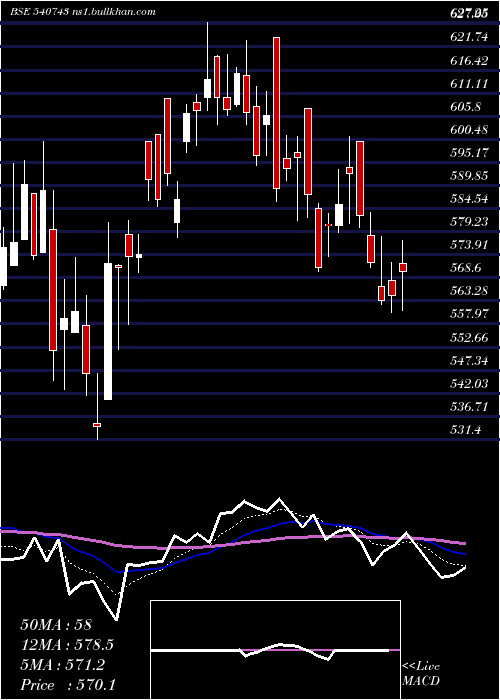Select the 589.85 price label

pyautogui.click(x=469, y=176)
